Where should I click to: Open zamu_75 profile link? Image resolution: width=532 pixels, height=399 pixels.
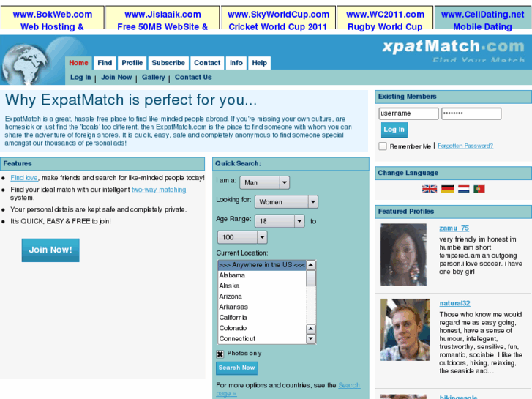pos(454,228)
